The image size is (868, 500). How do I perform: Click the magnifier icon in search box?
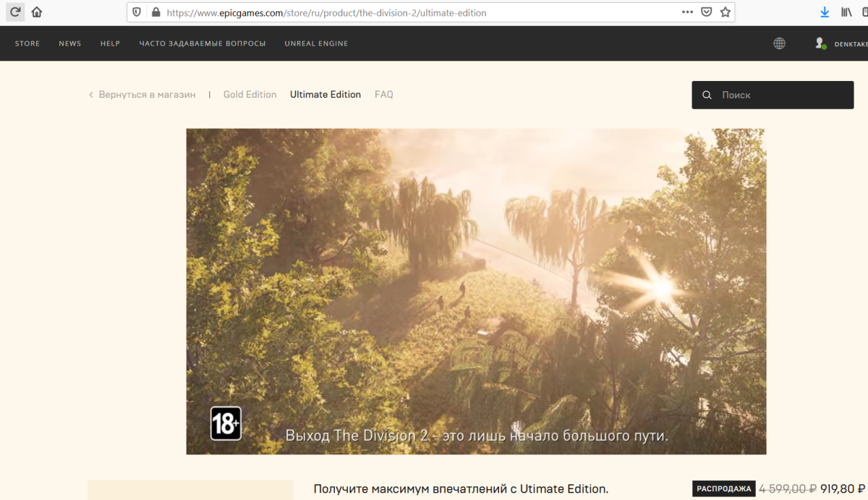tap(707, 95)
